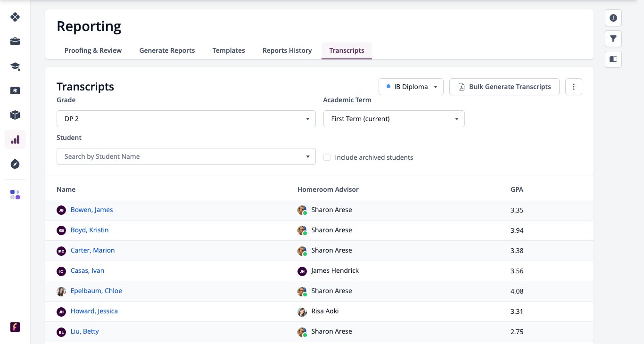
Task: Click the bar chart reporting sidebar icon
Action: point(15,139)
